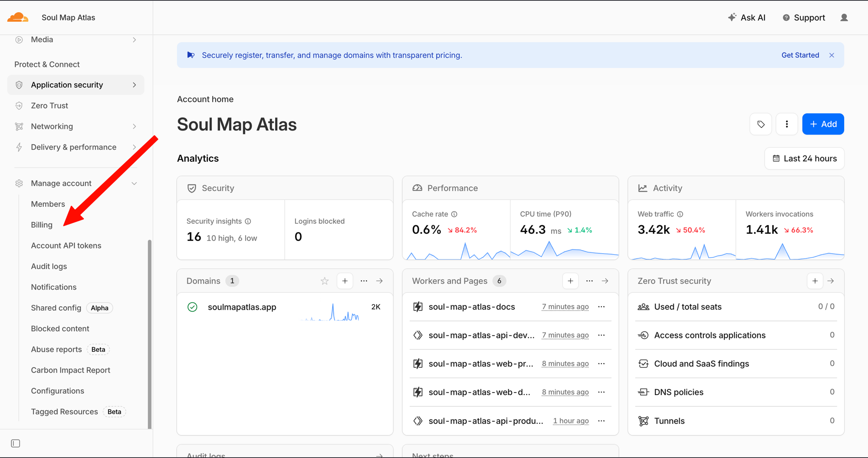Click the soulmapatlas.app active check icon

point(192,307)
